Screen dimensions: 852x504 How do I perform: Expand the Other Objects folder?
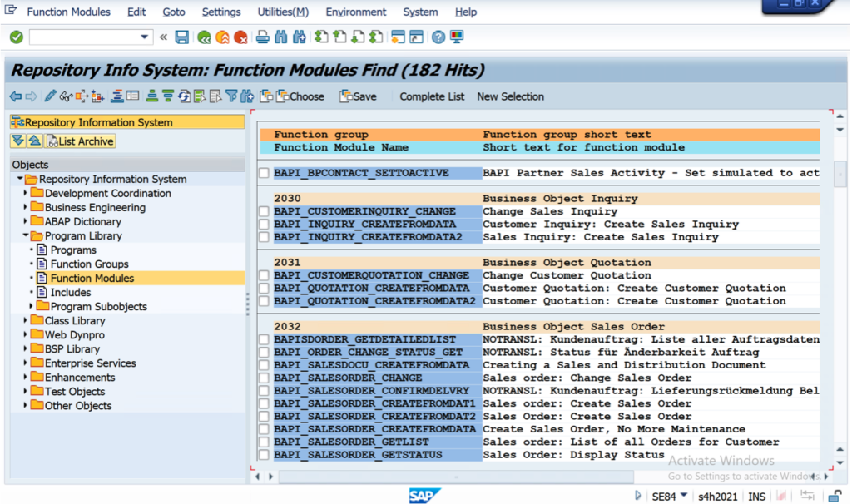pyautogui.click(x=25, y=405)
